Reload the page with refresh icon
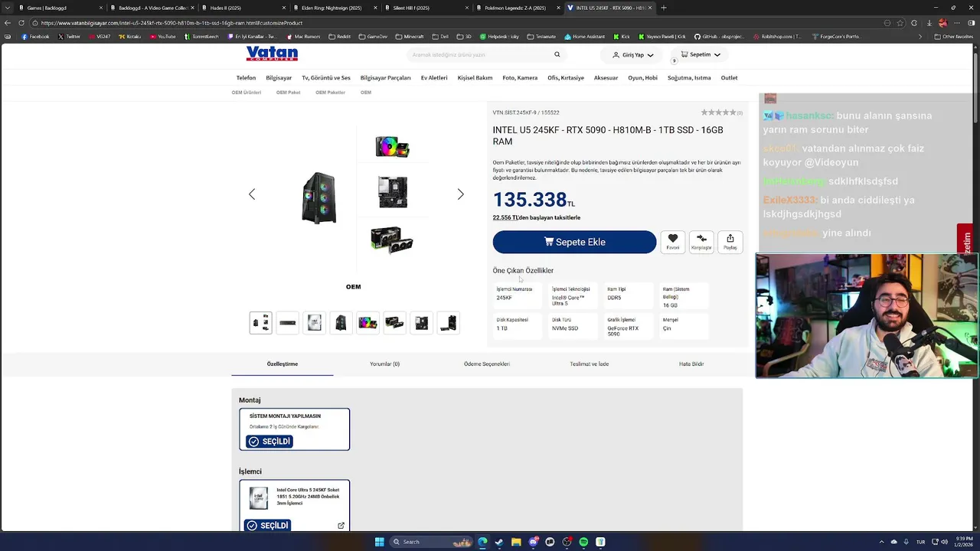Screen dimensions: 980x551 click(21, 23)
